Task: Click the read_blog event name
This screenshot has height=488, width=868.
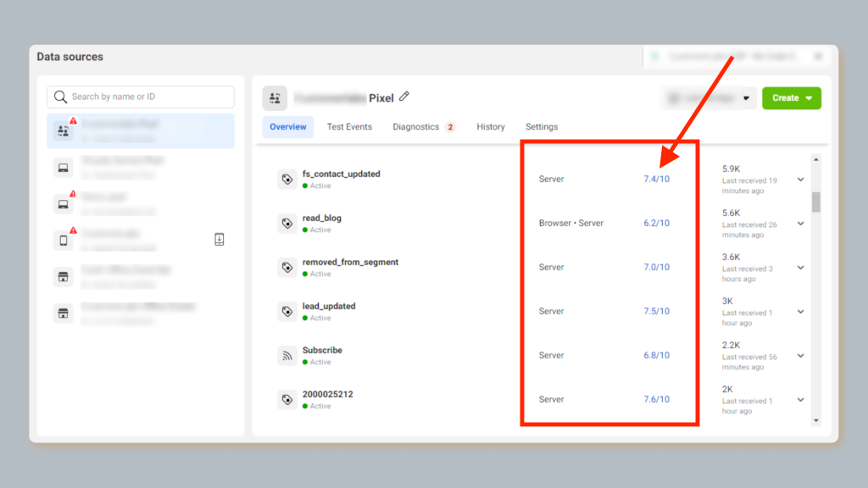Action: [x=321, y=218]
